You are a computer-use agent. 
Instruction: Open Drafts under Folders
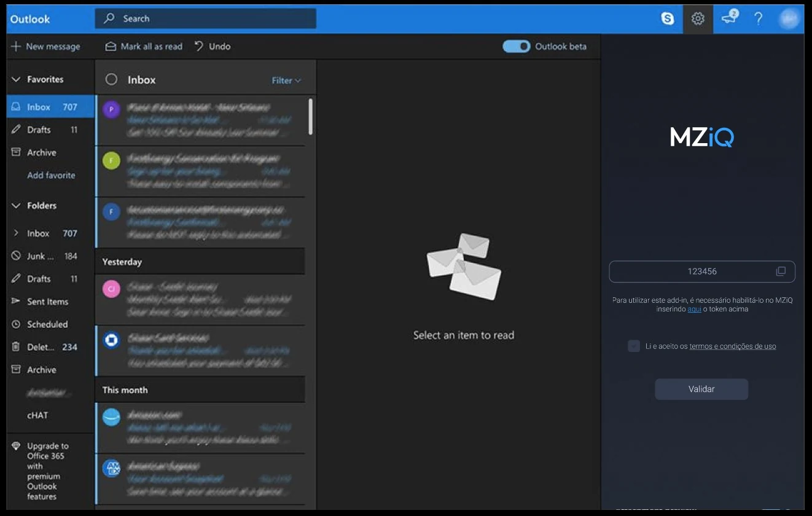click(x=50, y=279)
